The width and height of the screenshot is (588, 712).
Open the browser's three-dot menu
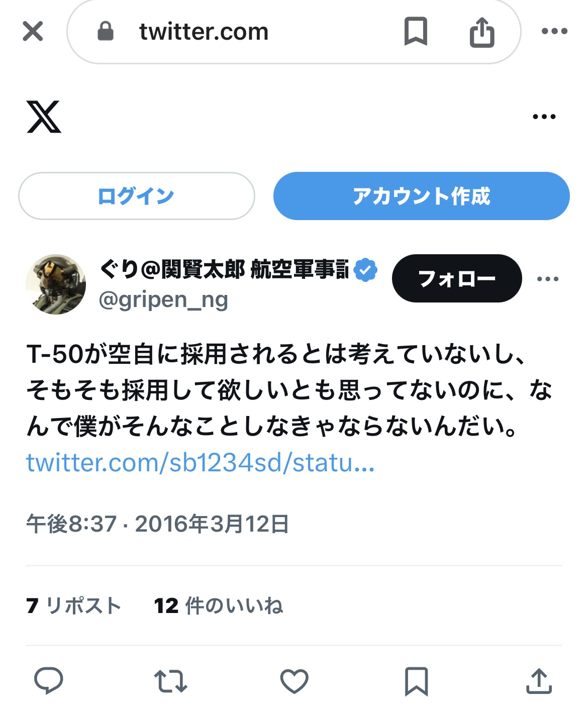(554, 31)
